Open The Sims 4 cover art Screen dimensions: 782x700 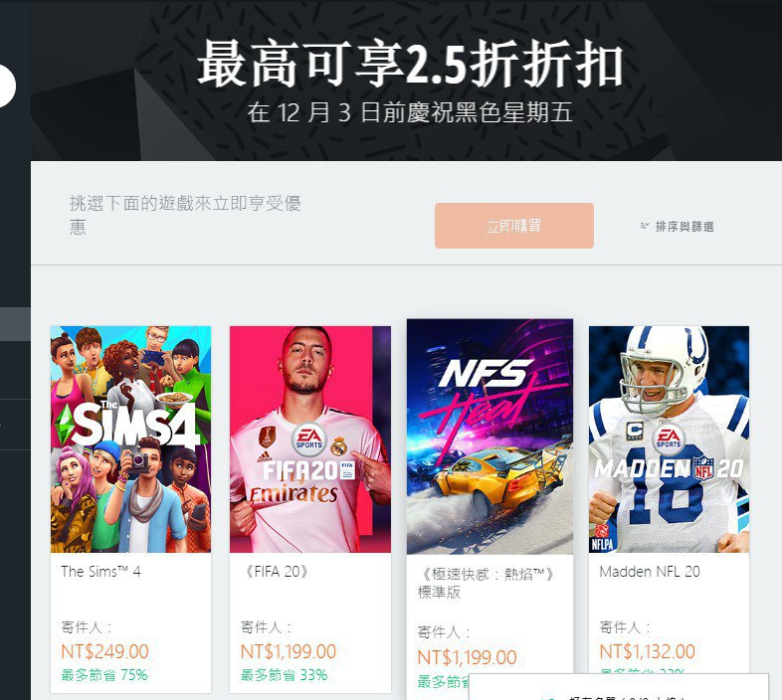[x=130, y=439]
